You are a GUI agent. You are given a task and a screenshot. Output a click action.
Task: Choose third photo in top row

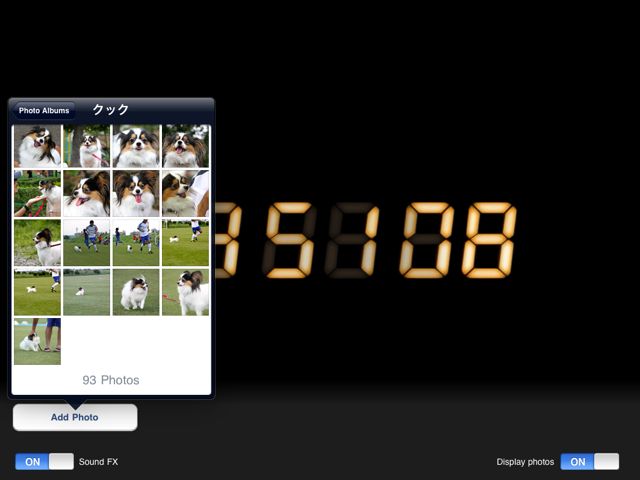[136, 146]
